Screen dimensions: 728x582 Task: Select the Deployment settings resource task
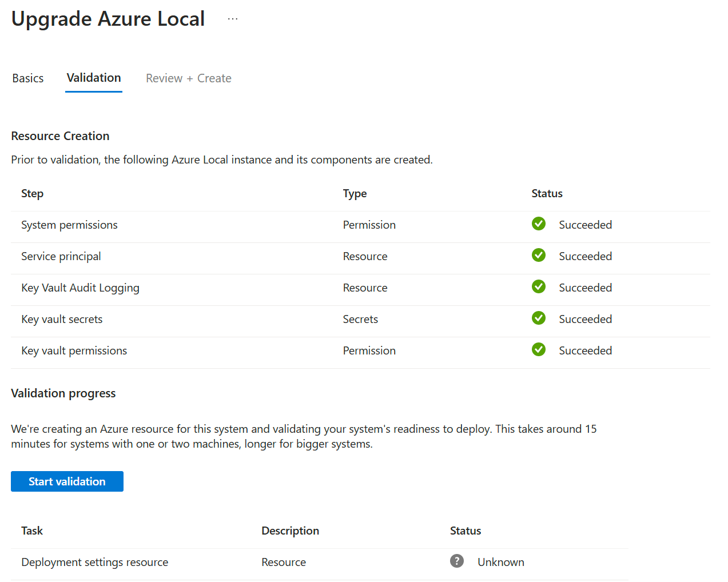click(x=95, y=563)
